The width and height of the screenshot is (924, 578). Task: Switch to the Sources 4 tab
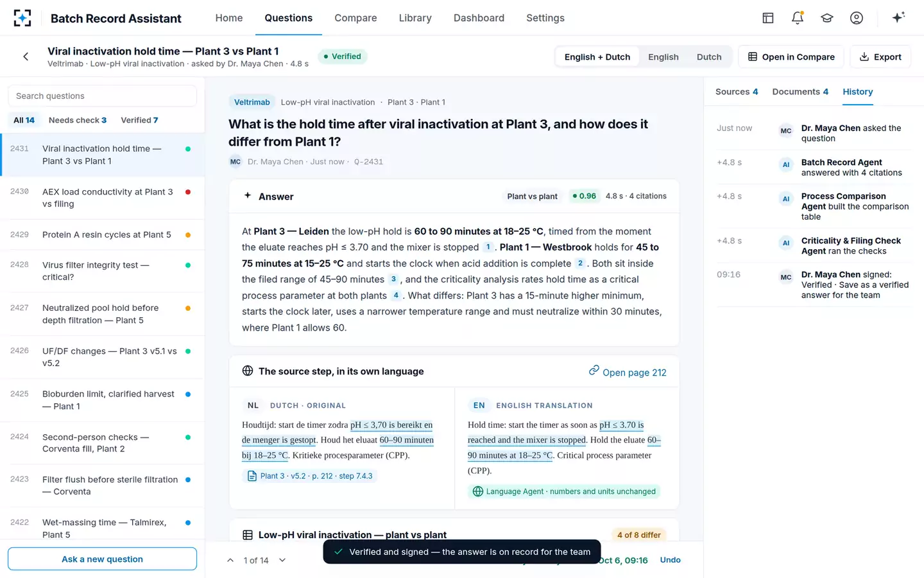click(x=737, y=92)
